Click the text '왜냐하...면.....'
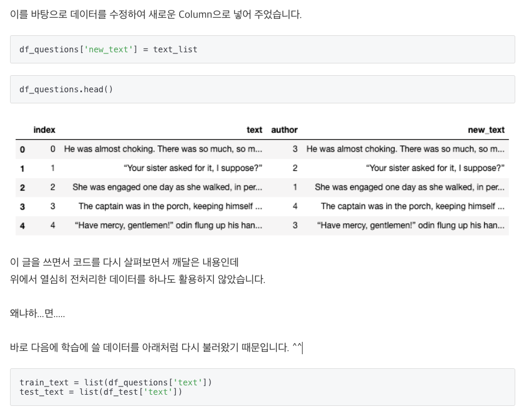This screenshot has height=420, width=527. click(x=37, y=314)
